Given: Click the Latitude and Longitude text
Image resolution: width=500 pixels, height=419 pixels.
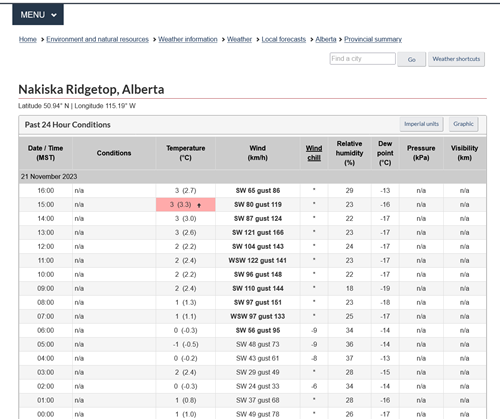Looking at the screenshot, I should 77,106.
